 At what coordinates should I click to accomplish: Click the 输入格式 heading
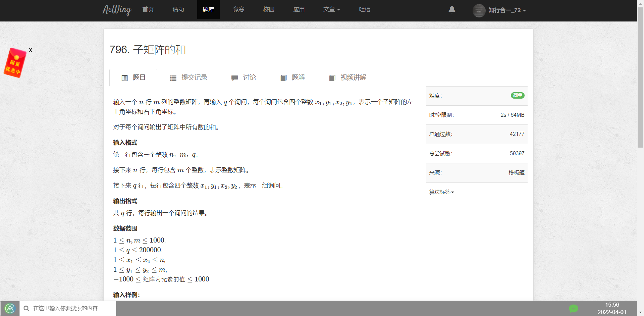(125, 143)
